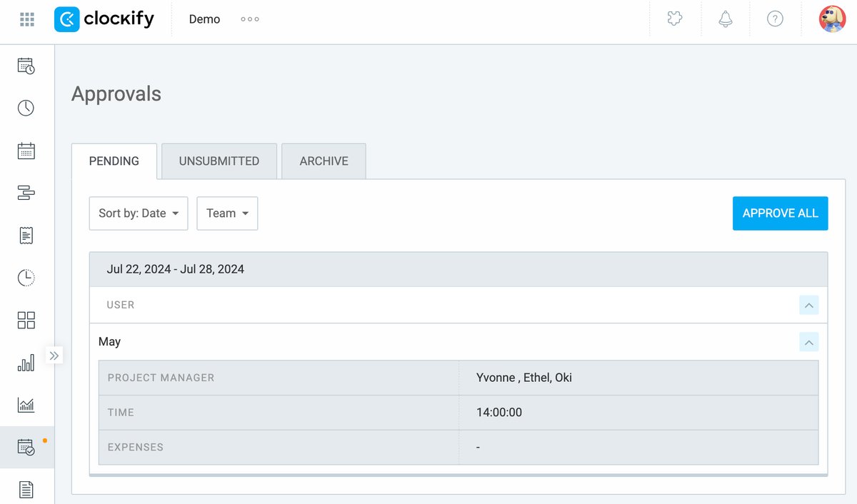Screen dimensions: 857x504
Task: Click the Clockify logo
Action: coord(104,19)
